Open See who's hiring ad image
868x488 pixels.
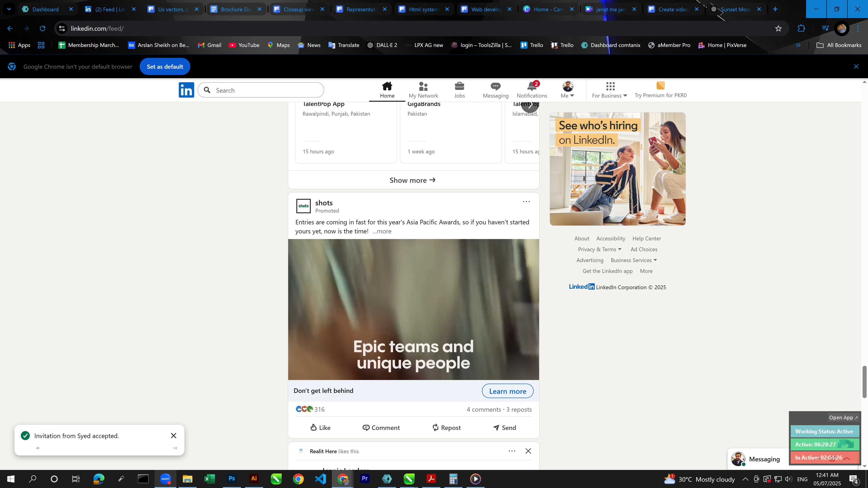click(617, 169)
